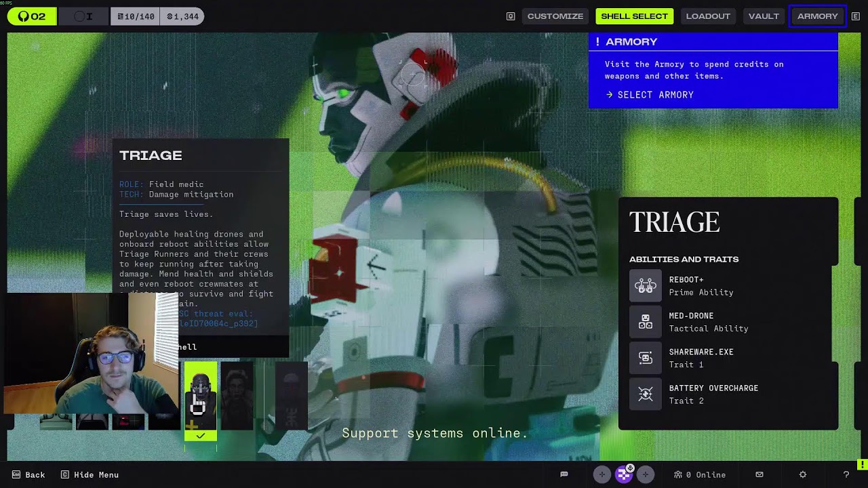Viewport: 868px width, 488px height.
Task: Click the MED-DRONE ability label
Action: [x=691, y=316]
